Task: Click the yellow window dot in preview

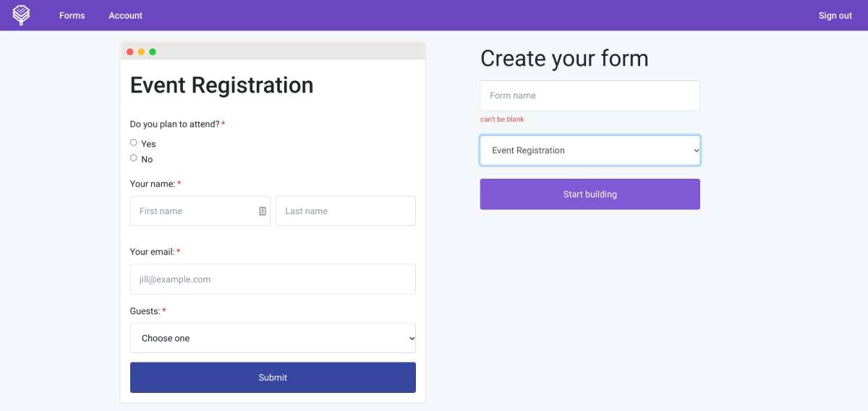Action: tap(141, 51)
